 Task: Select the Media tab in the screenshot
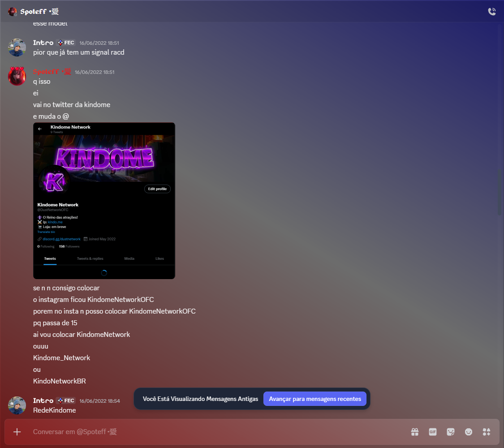click(129, 258)
